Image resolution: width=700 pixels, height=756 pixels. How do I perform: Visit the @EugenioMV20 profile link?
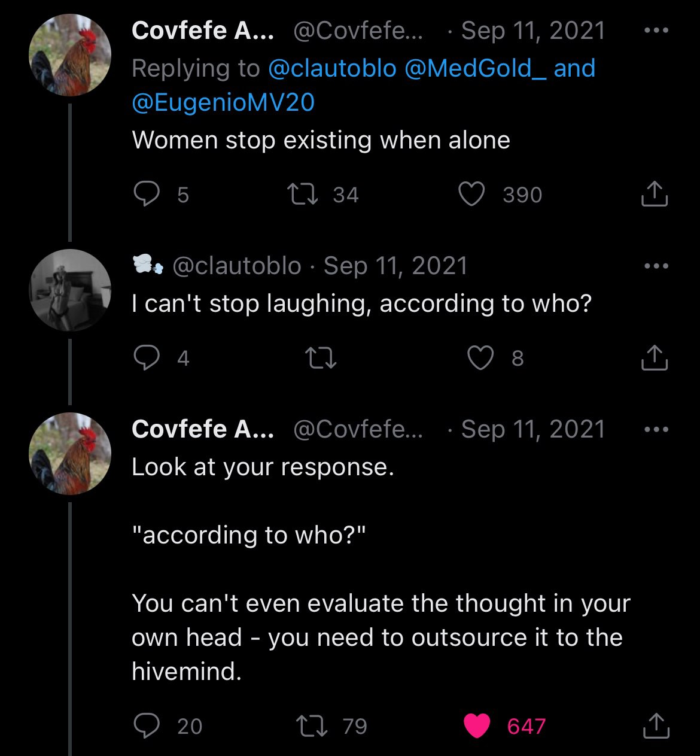pos(223,102)
